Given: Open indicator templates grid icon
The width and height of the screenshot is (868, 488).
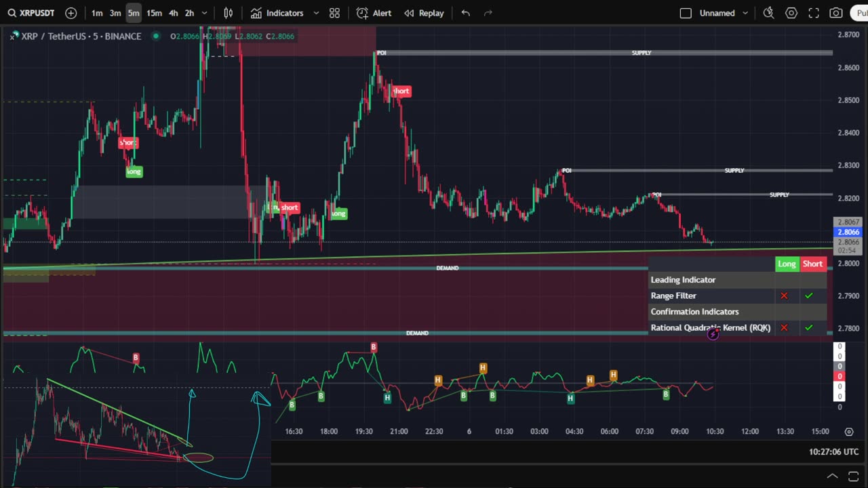Looking at the screenshot, I should coord(334,13).
